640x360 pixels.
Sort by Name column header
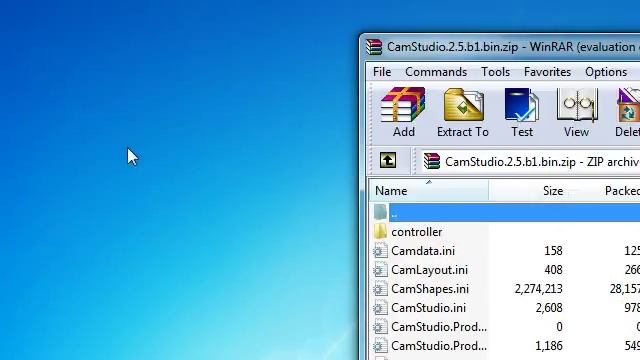click(429, 191)
